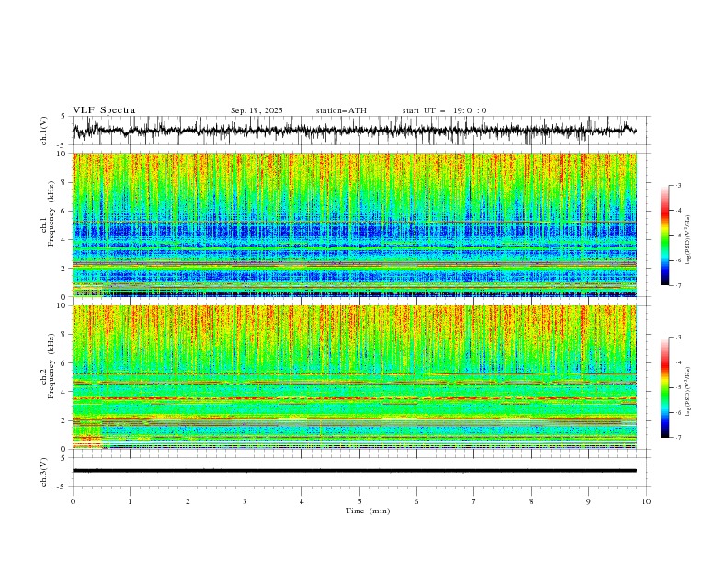Click time axis tick label "2"
The width and height of the screenshot is (728, 563).
(x=188, y=501)
